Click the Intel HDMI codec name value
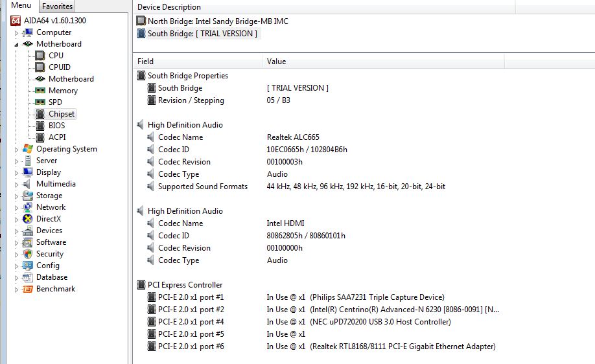The height and width of the screenshot is (364, 595). coord(285,223)
